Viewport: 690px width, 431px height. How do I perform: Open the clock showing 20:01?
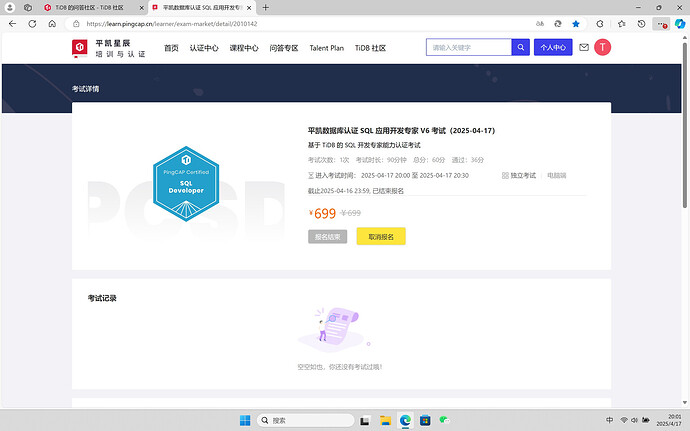pos(669,420)
